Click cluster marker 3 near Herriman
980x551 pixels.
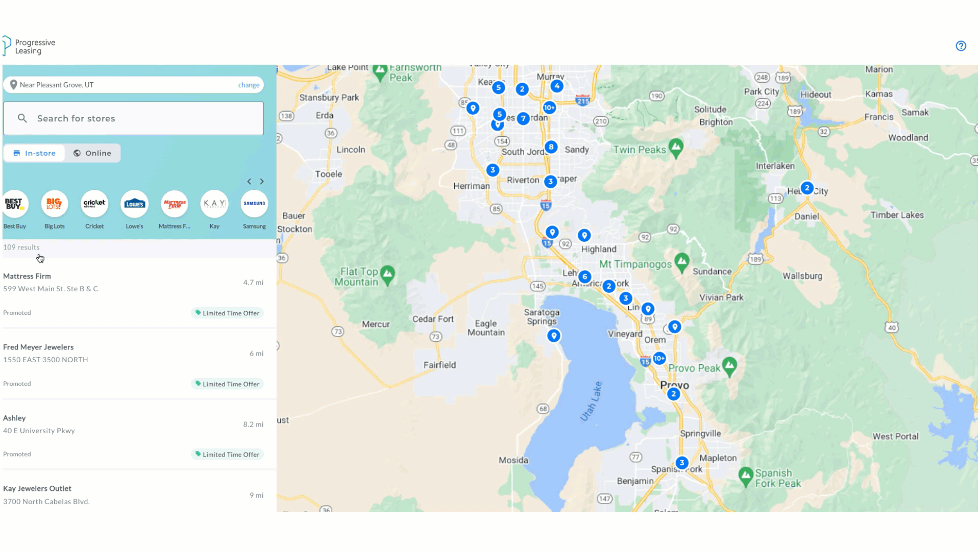click(x=493, y=170)
